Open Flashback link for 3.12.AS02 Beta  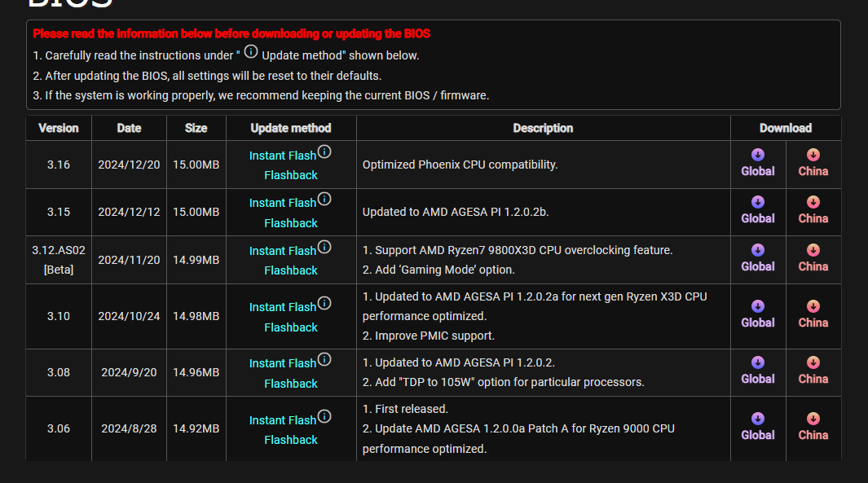291,270
